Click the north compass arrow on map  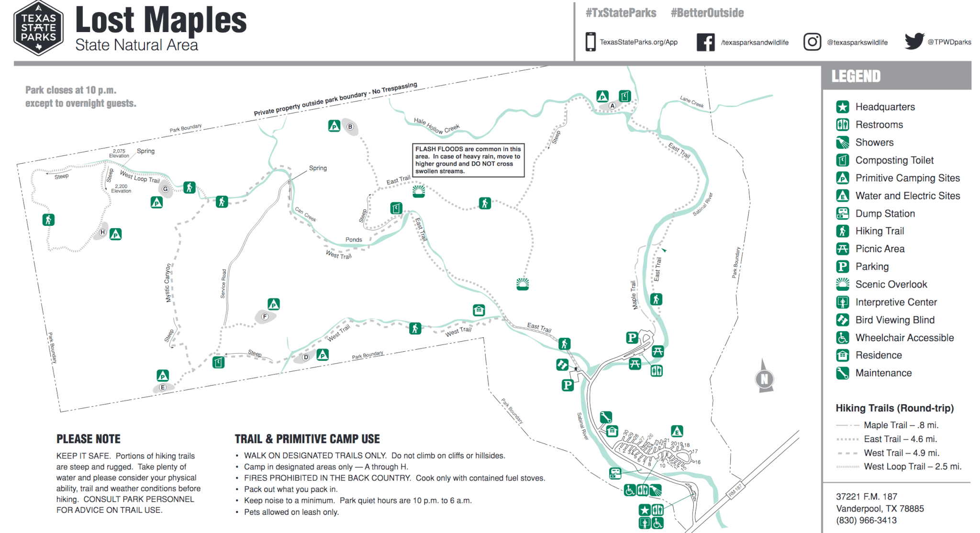click(x=764, y=377)
